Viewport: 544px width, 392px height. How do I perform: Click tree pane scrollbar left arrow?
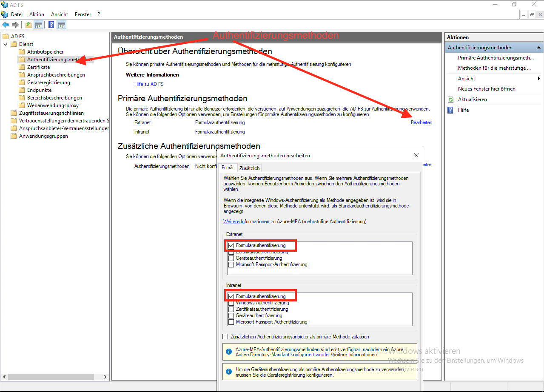4,377
